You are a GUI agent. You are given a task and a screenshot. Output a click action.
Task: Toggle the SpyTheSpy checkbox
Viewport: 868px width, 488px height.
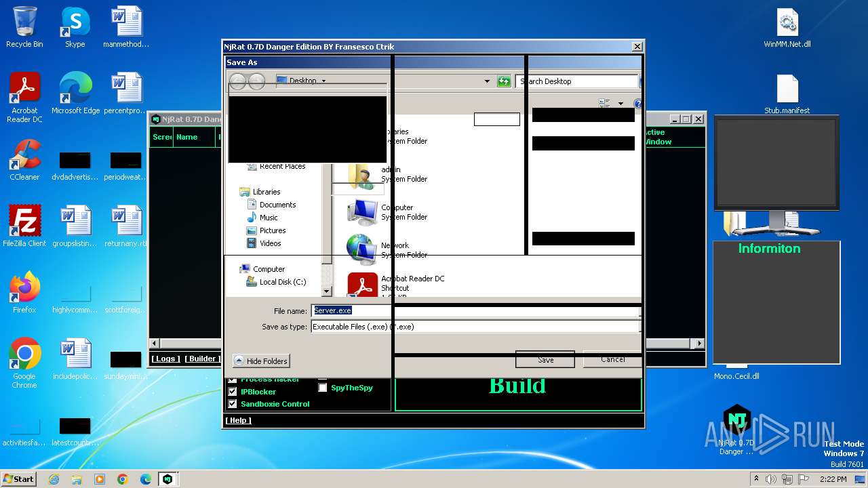(323, 388)
